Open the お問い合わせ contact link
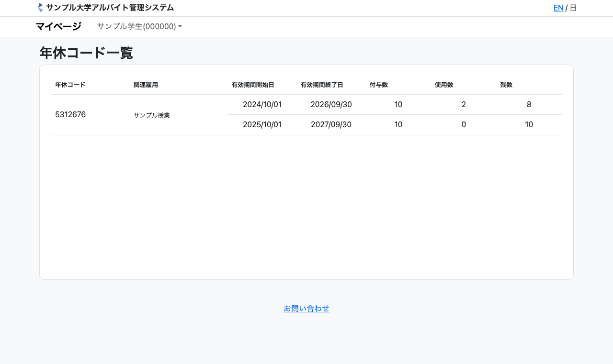 (306, 309)
